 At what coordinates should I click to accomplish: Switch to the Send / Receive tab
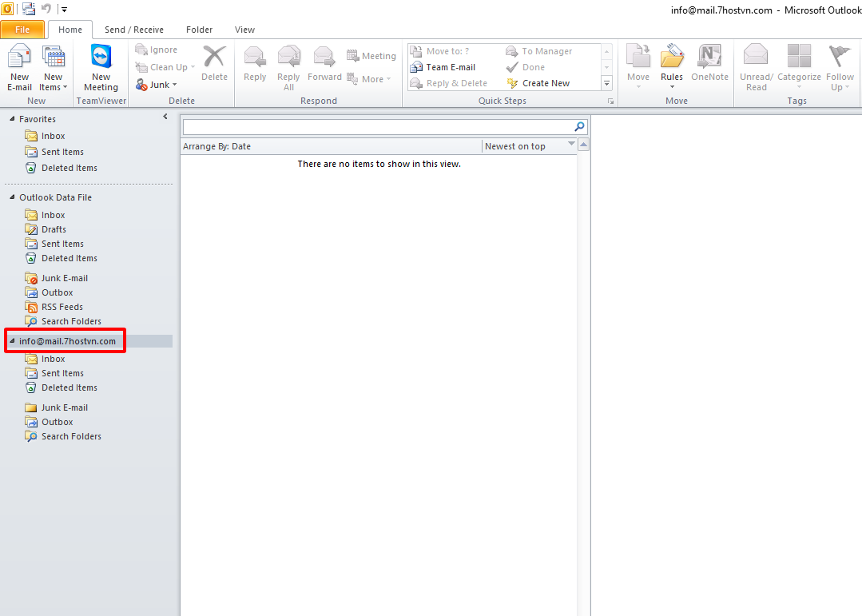(134, 30)
